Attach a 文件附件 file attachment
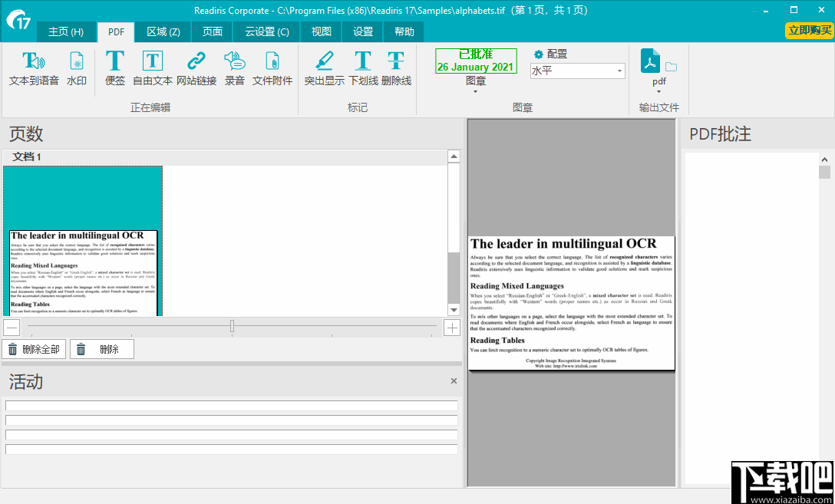 coord(272,68)
